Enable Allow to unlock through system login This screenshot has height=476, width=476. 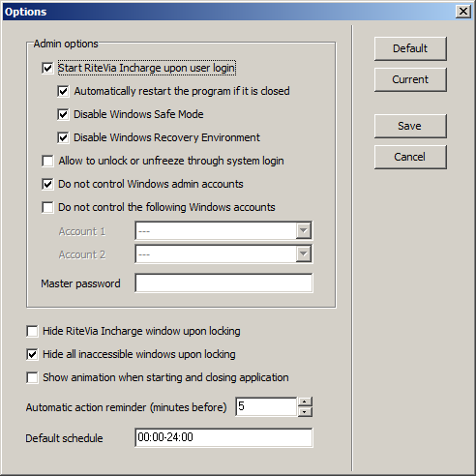pos(47,161)
